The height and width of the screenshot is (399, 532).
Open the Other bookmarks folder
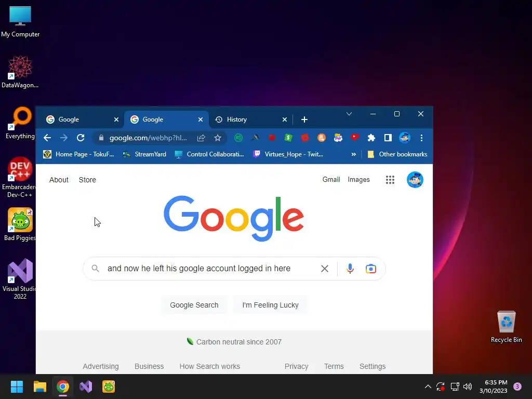click(x=397, y=154)
